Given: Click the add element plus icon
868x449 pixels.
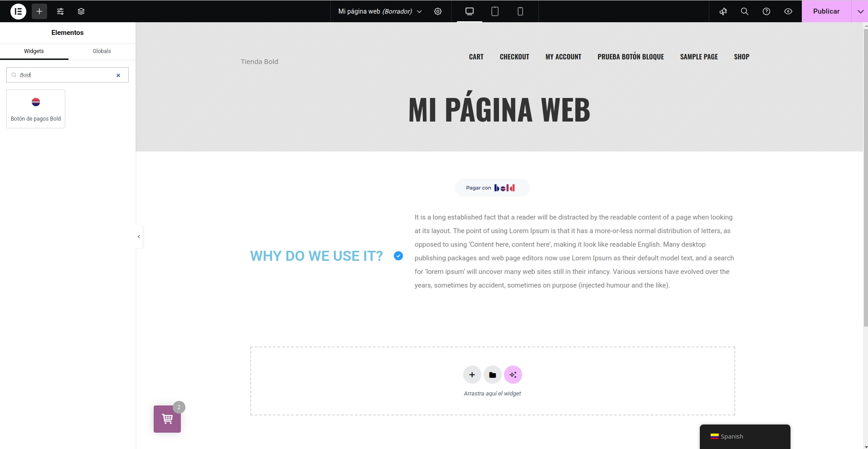Looking at the screenshot, I should [39, 11].
